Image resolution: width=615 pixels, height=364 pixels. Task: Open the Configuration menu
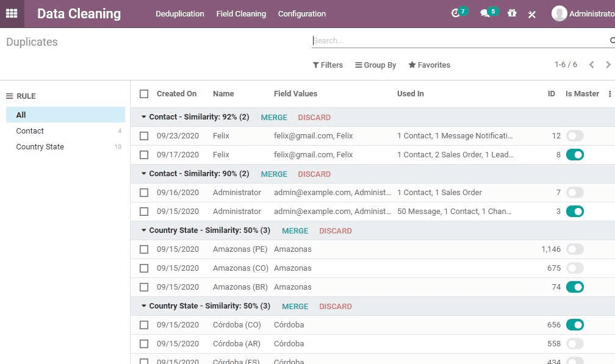coord(301,13)
